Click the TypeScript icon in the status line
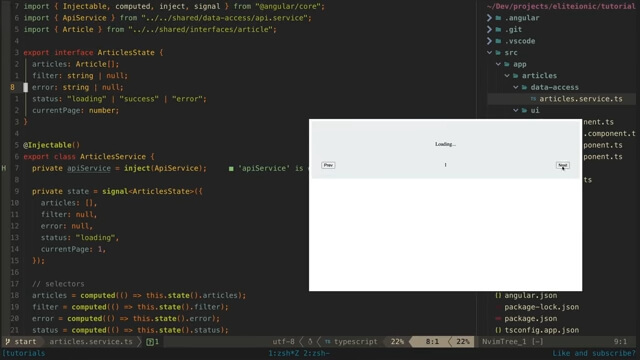Viewport: 640px width, 360px height. click(328, 342)
